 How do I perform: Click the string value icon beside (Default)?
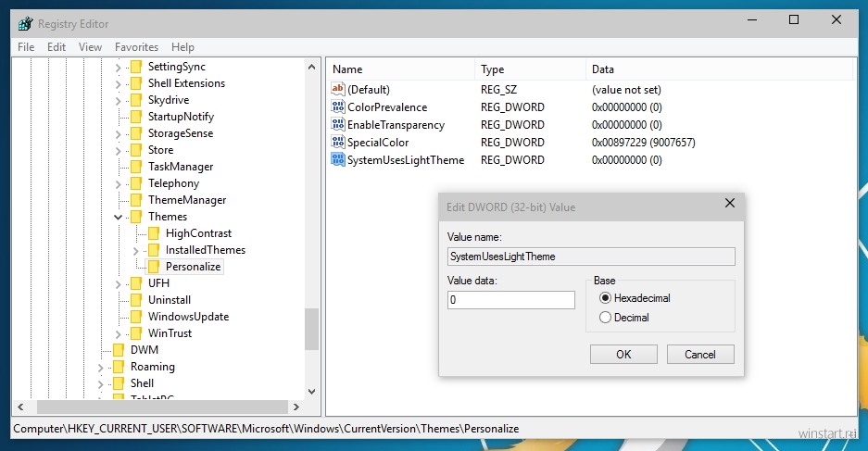(x=337, y=90)
